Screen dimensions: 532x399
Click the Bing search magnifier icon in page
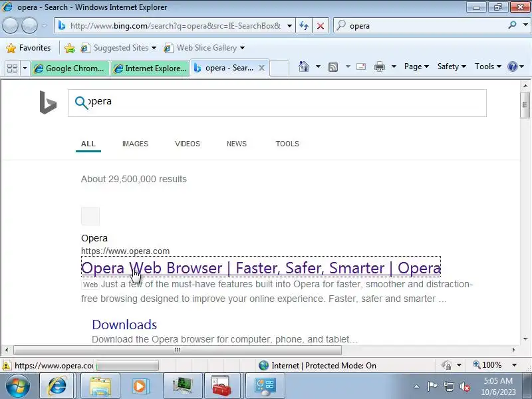81,102
